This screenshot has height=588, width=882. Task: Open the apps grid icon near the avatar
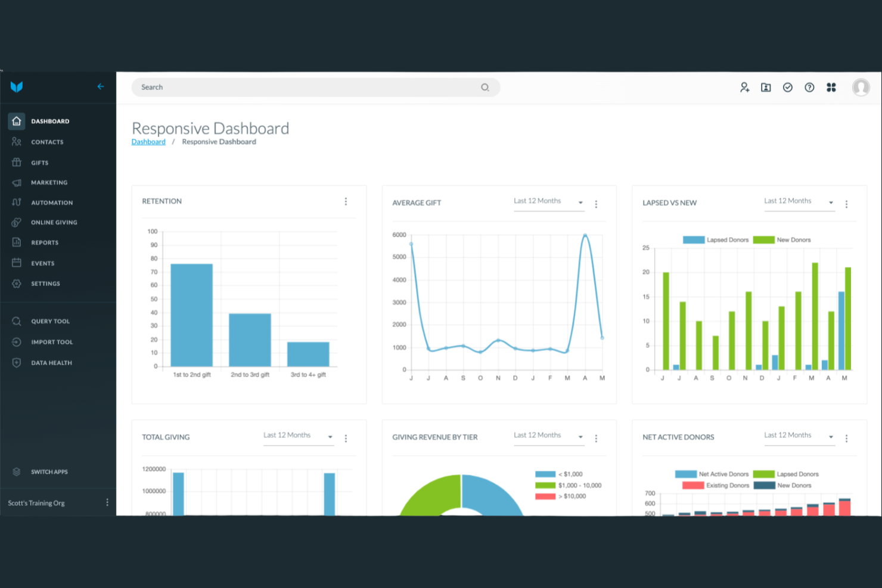pos(831,87)
